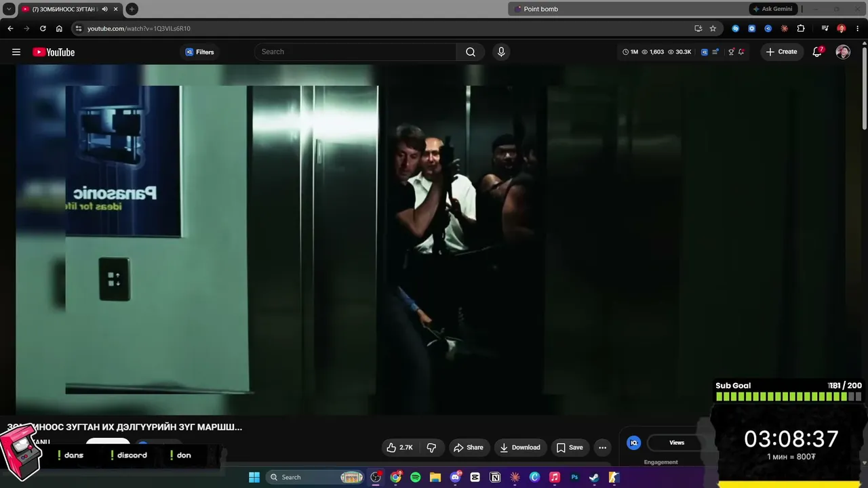868x488 pixels.
Task: Focus the YouTube search box
Action: [355, 52]
